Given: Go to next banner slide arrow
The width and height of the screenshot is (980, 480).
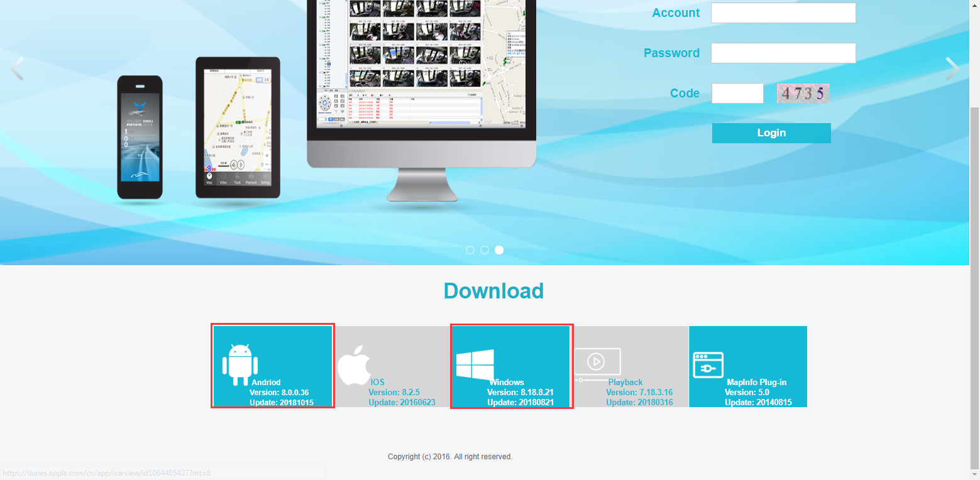Looking at the screenshot, I should coord(952,68).
